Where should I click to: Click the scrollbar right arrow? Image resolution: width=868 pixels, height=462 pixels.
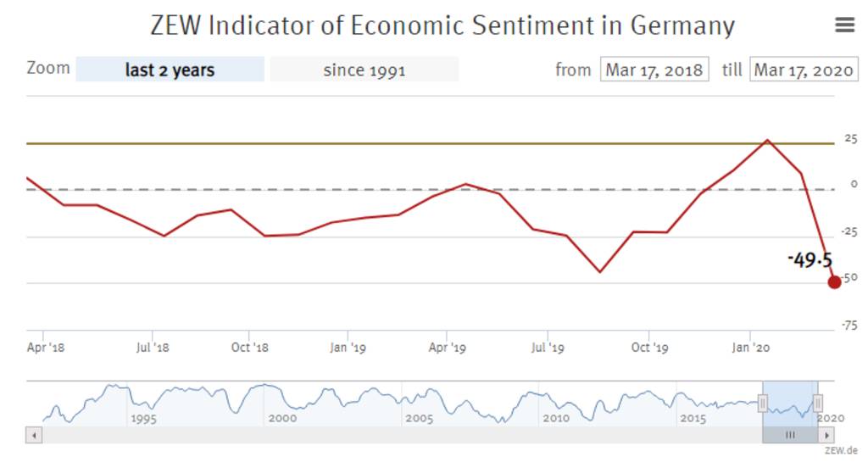(826, 435)
